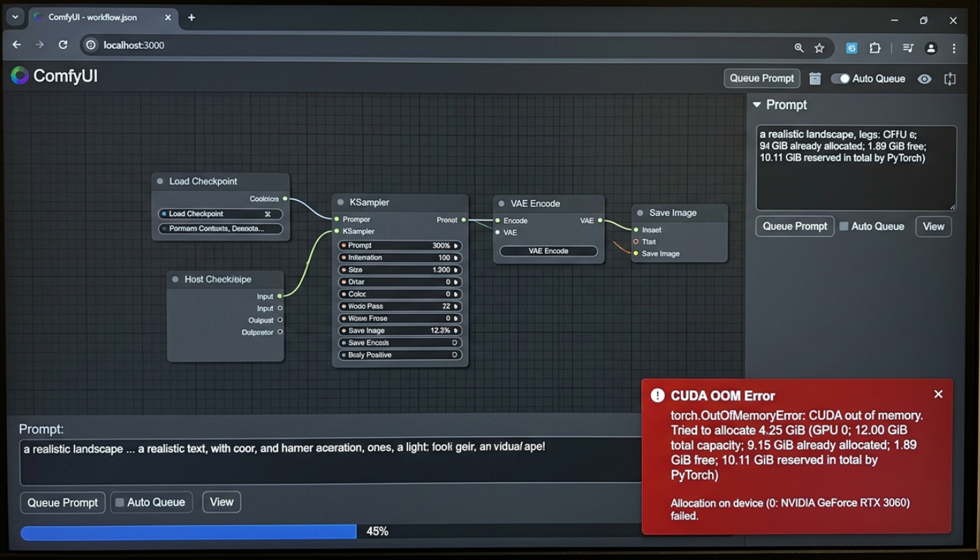
Task: Open the browser zoom magnifier icon
Action: pos(799,48)
